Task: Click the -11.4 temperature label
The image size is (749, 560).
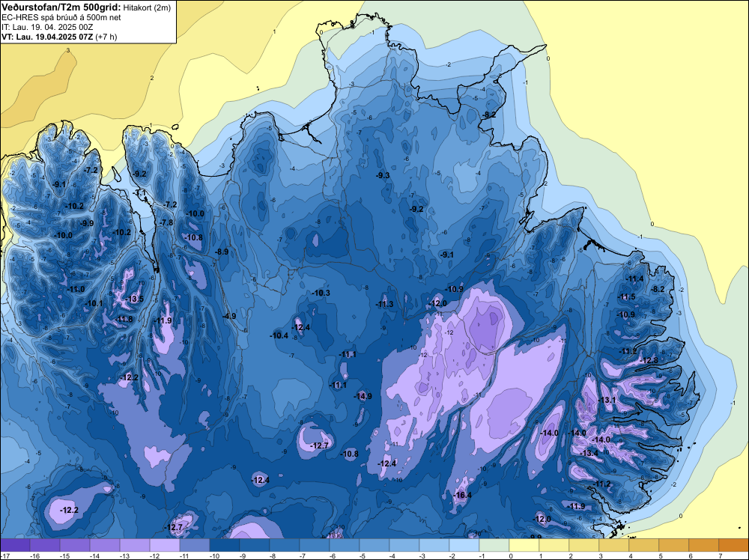Action: [635, 279]
